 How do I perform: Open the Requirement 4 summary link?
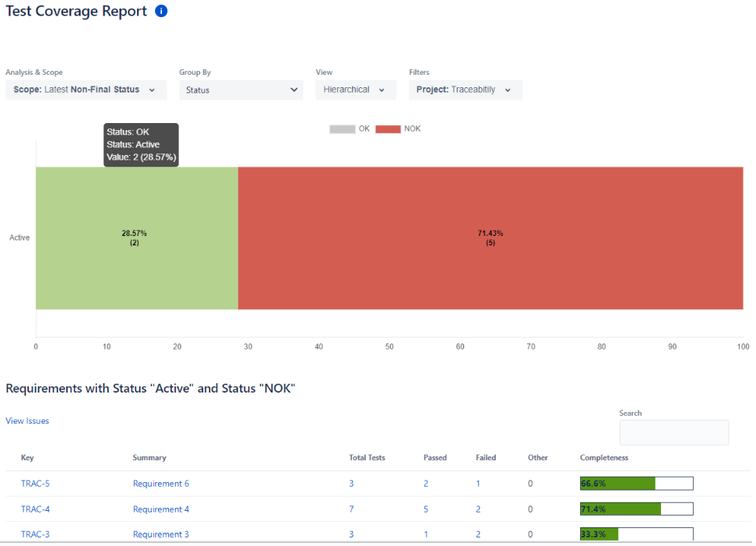(161, 509)
